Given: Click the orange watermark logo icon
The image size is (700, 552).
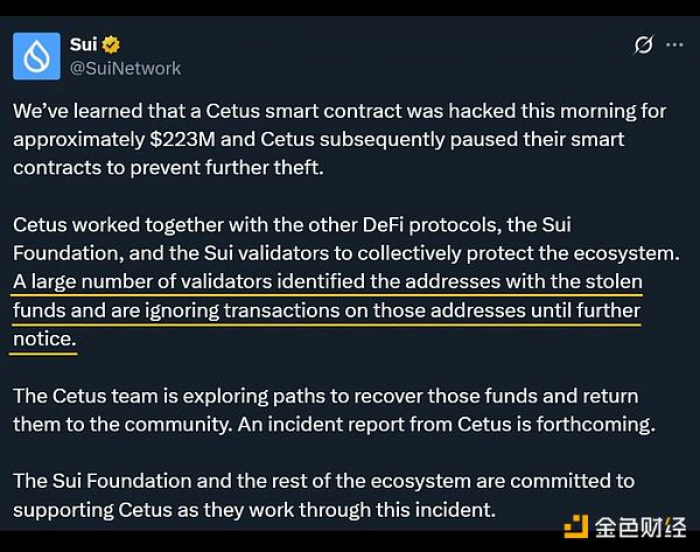Looking at the screenshot, I should [x=577, y=527].
